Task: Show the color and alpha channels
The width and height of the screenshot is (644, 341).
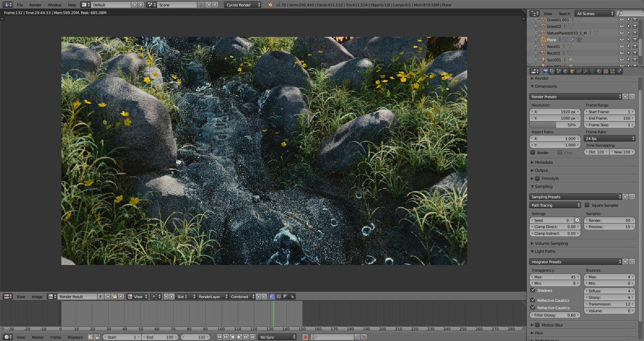Action: tap(272, 296)
